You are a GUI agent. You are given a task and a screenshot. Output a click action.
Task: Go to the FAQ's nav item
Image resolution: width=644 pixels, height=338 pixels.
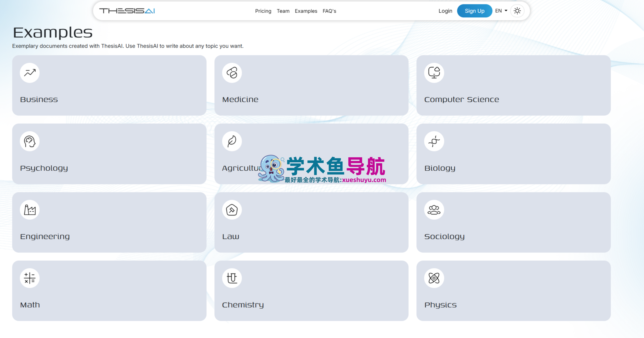click(329, 11)
